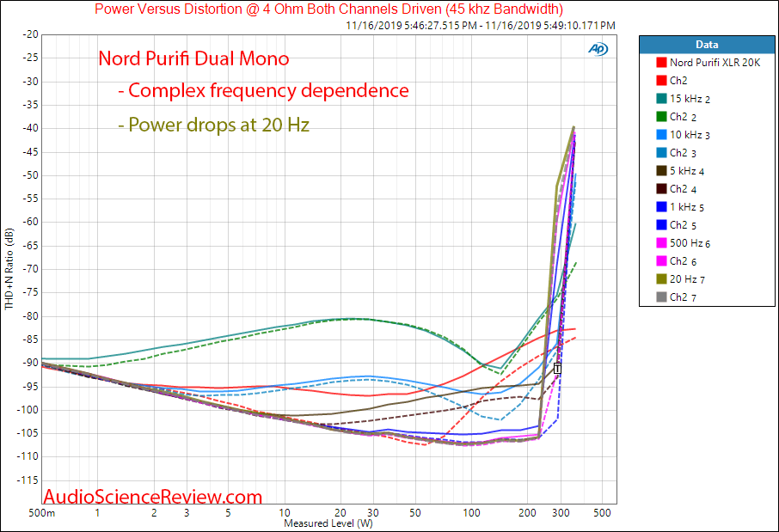This screenshot has height=532, width=779.
Task: Choose the blue swatch next to Ch2 3
Action: pyautogui.click(x=661, y=152)
